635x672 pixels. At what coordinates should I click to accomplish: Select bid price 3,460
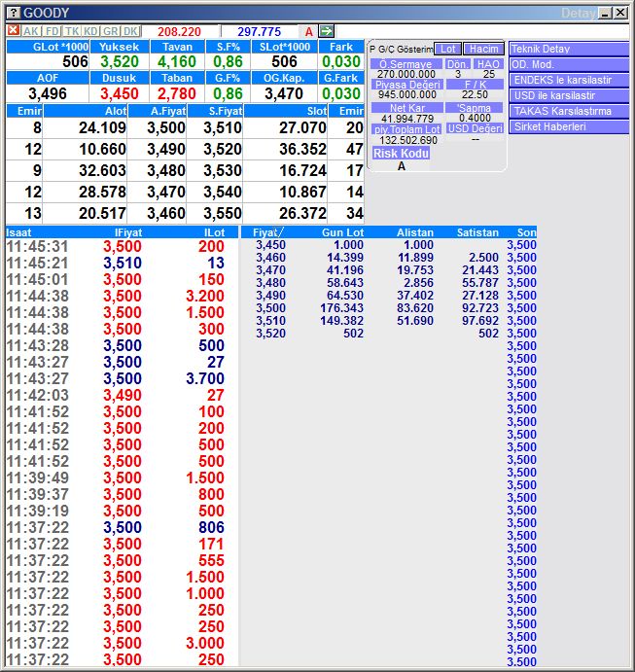pyautogui.click(x=166, y=213)
